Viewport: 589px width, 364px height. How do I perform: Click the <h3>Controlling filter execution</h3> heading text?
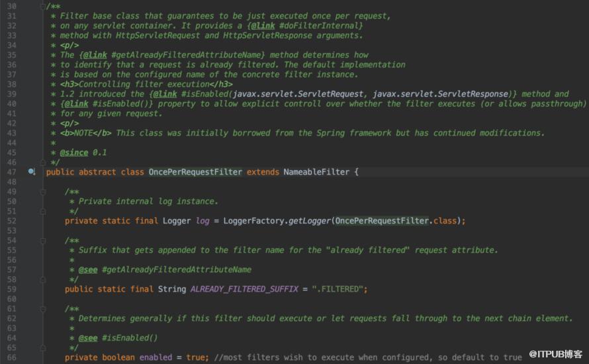146,85
